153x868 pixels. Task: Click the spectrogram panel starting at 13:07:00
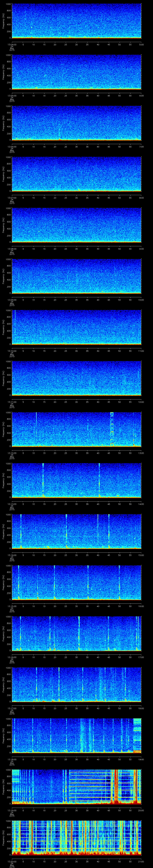point(77,174)
